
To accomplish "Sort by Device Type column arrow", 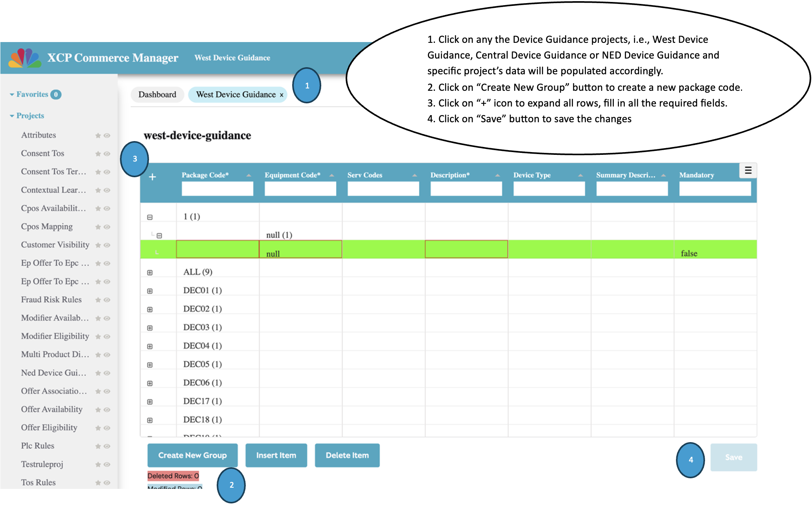I will [580, 175].
